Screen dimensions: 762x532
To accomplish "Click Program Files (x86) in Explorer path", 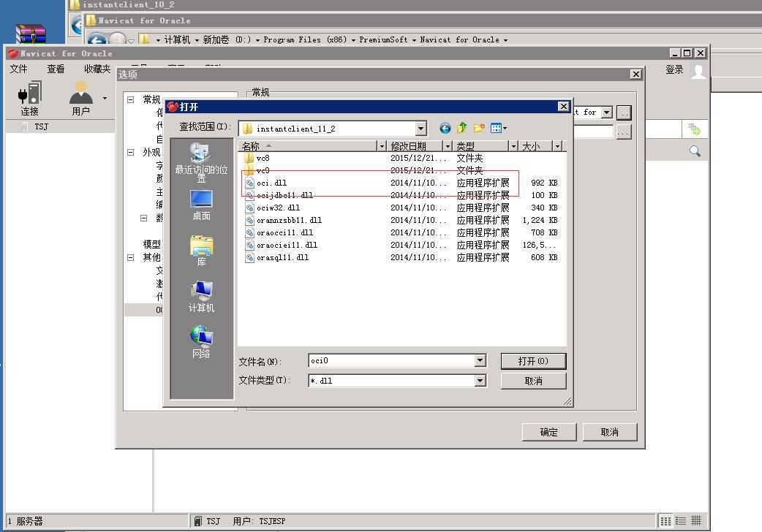I will click(x=305, y=40).
